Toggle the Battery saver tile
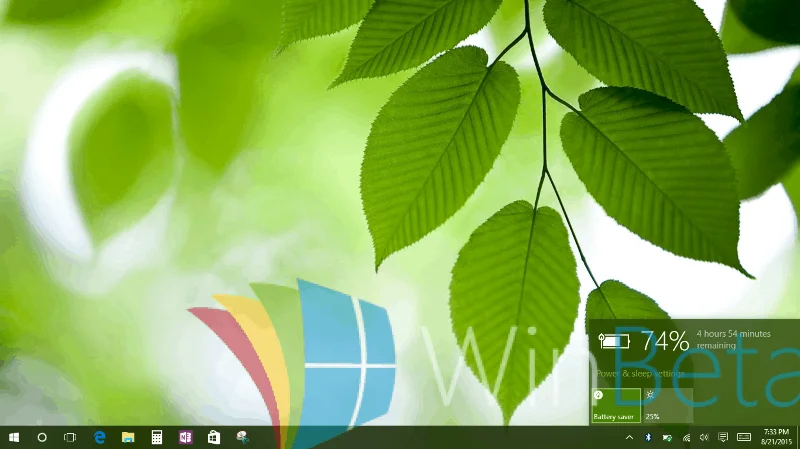This screenshot has width=800, height=449. 616,405
